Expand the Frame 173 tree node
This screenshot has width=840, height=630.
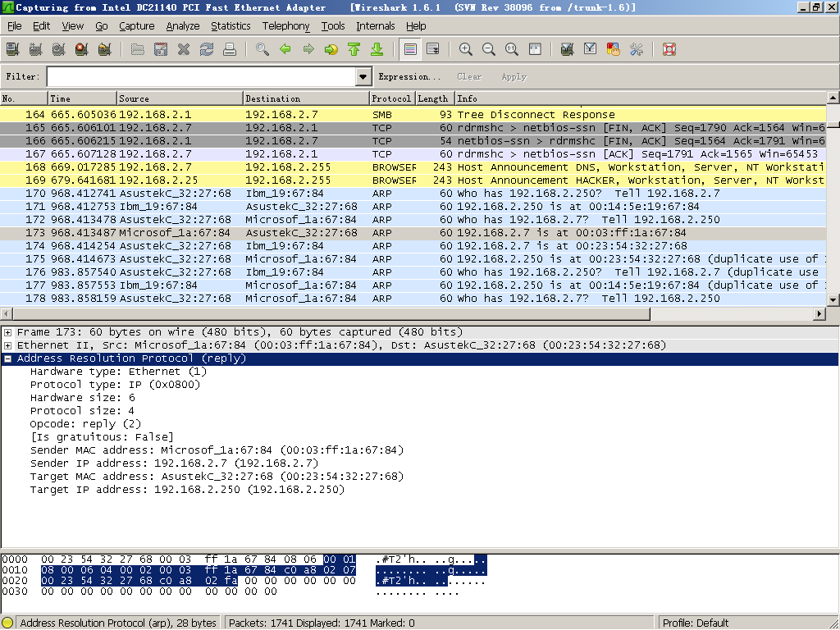tap(8, 332)
